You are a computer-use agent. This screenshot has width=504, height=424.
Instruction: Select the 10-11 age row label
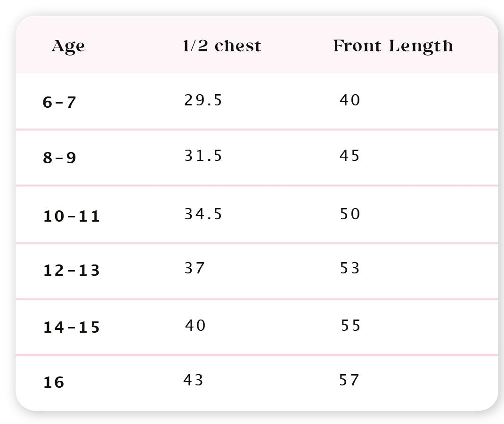click(72, 216)
